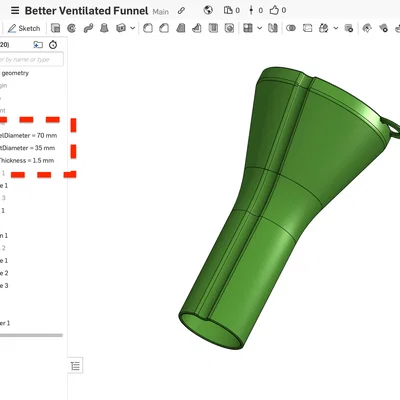Select the Extrude tool
400x400 pixels.
pos(55,28)
